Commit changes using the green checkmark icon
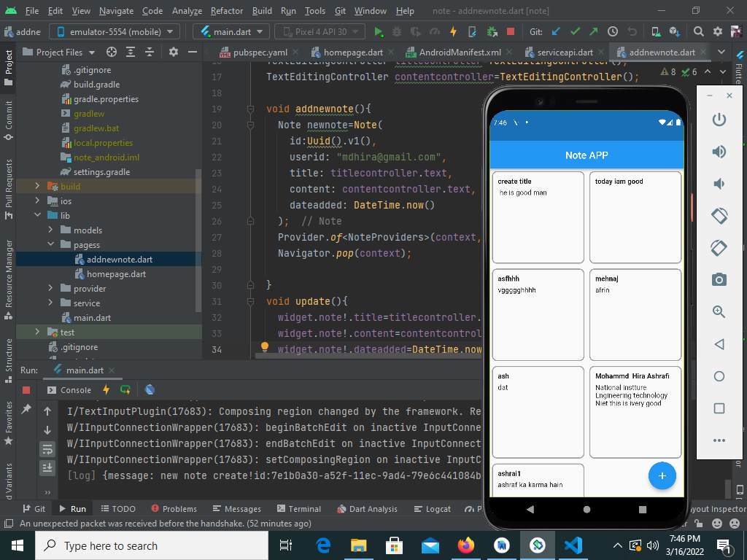This screenshot has height=560, width=747. (x=576, y=32)
